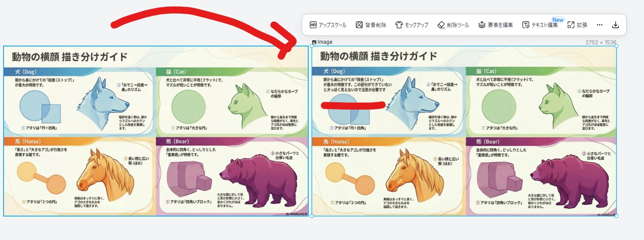Click the HD upscale icon

click(313, 25)
